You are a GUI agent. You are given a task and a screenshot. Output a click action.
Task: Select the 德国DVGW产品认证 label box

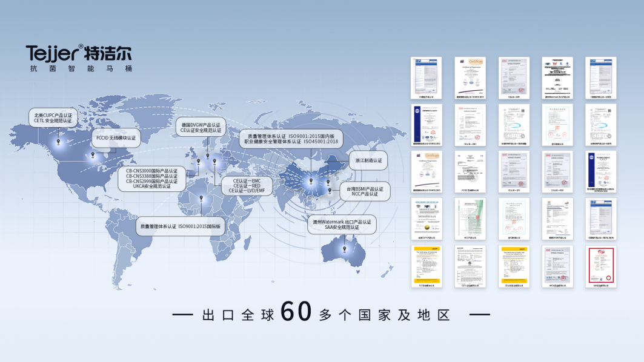tap(201, 127)
